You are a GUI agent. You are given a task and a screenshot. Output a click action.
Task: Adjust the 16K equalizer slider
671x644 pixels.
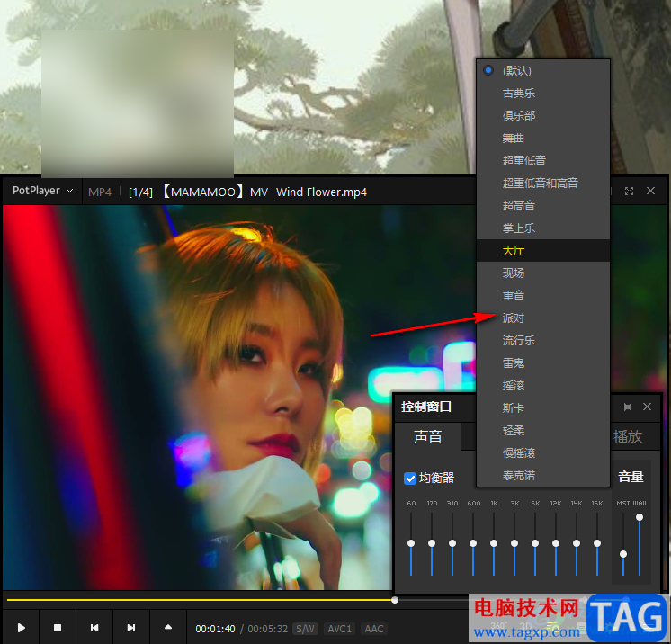pos(597,543)
